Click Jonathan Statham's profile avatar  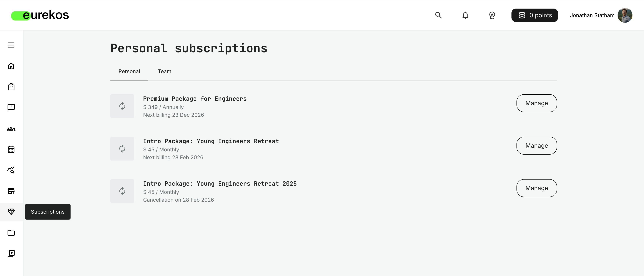coord(625,15)
